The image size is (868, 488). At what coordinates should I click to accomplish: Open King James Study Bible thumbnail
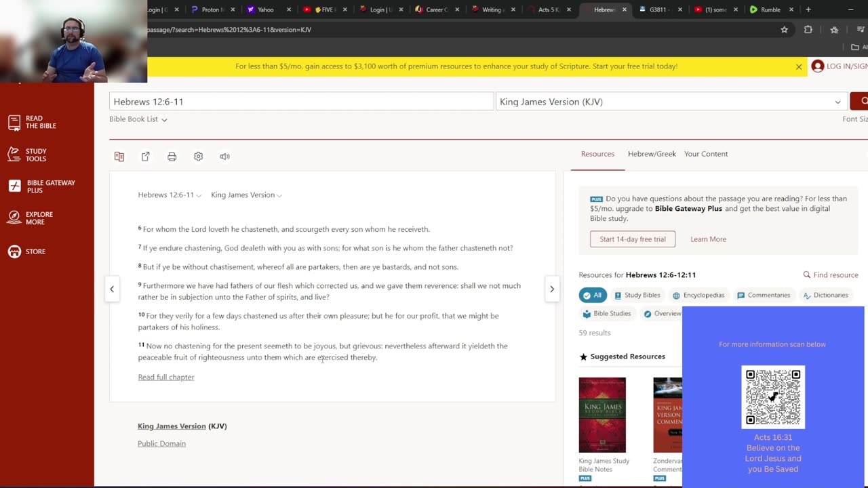pyautogui.click(x=602, y=415)
